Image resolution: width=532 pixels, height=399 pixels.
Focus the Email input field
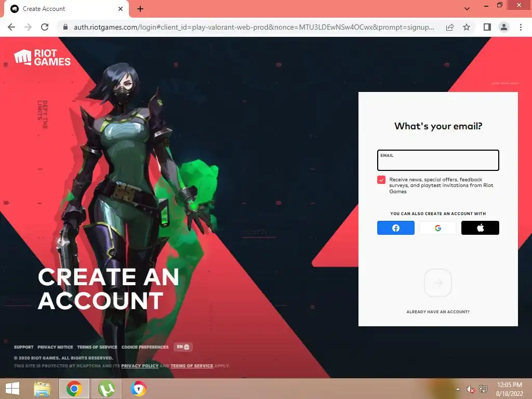coord(438,160)
